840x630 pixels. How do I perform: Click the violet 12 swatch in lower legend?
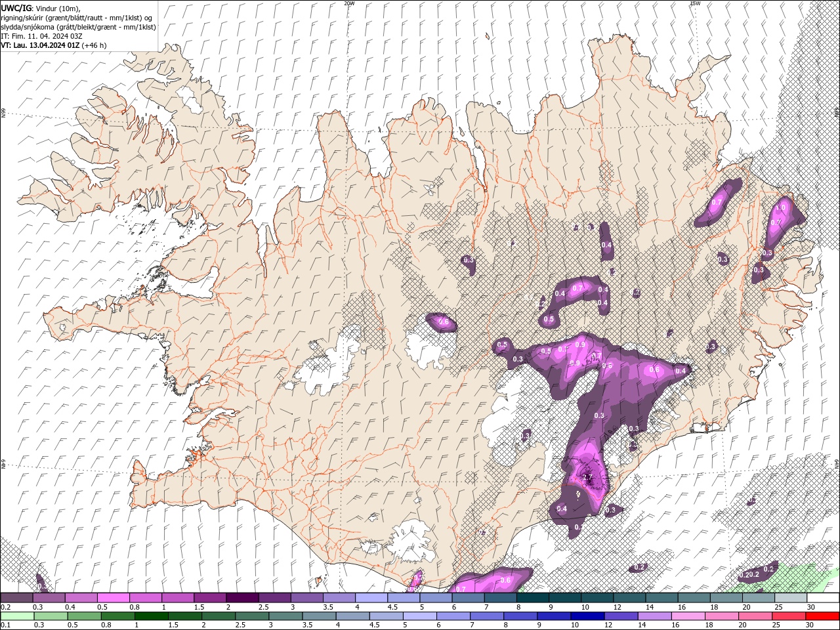[x=620, y=616]
